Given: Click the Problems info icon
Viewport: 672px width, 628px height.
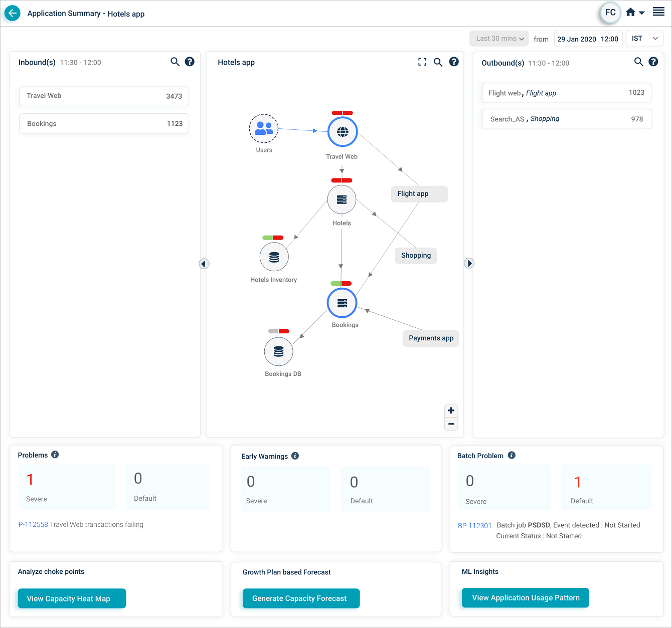Looking at the screenshot, I should coord(55,455).
